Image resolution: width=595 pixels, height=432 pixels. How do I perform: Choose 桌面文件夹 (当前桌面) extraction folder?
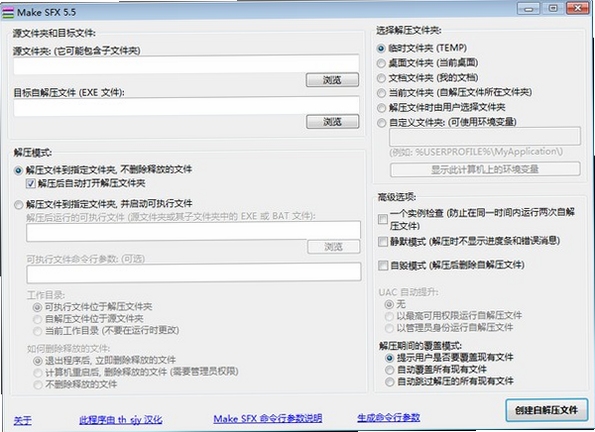pyautogui.click(x=381, y=63)
